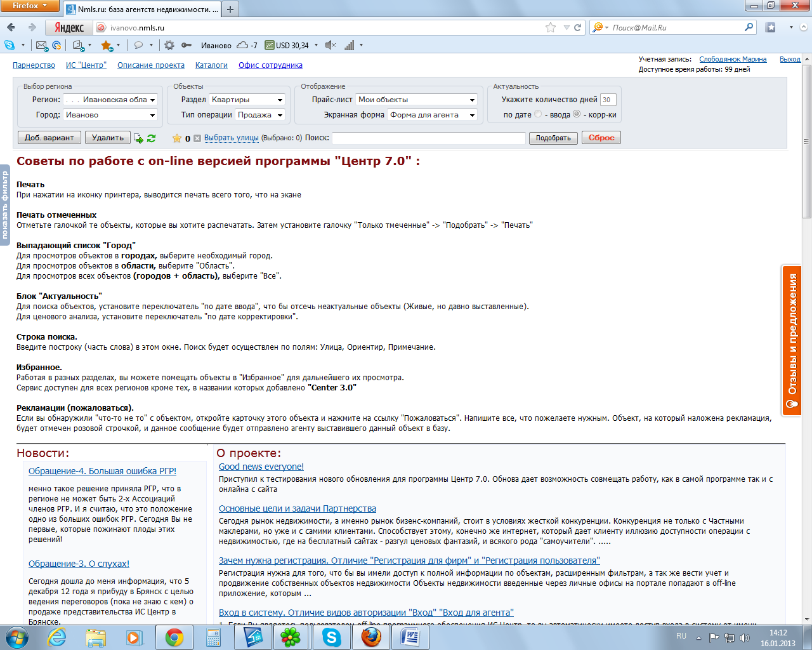Click the Подобрать button
Image resolution: width=812 pixels, height=650 pixels.
tap(553, 138)
